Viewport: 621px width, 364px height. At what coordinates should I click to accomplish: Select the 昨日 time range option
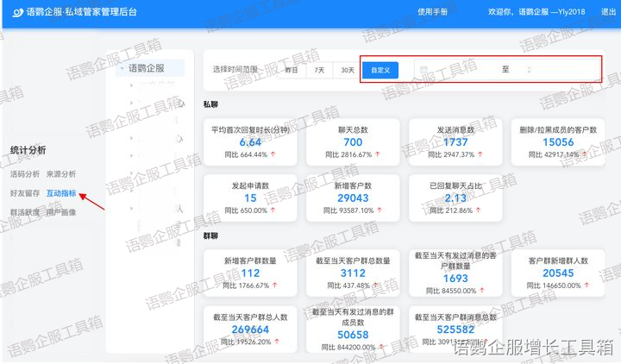click(292, 70)
